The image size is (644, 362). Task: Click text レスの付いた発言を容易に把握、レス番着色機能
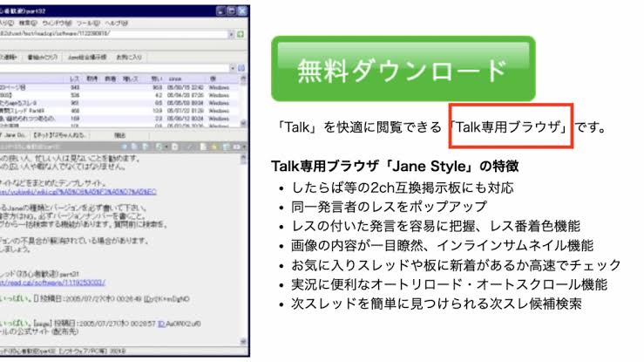click(436, 226)
